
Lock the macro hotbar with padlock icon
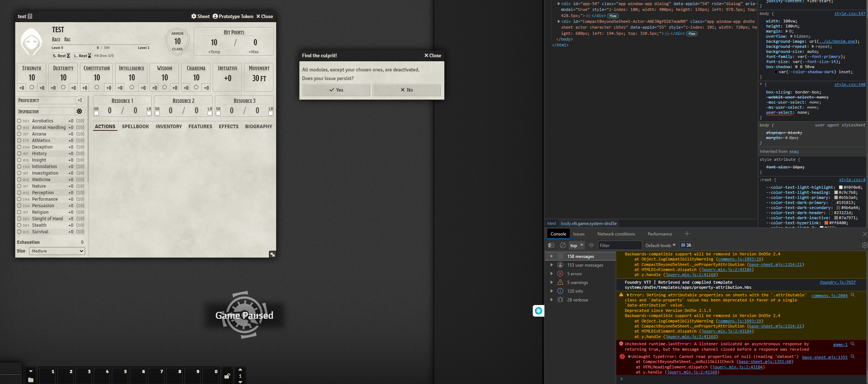click(227, 376)
